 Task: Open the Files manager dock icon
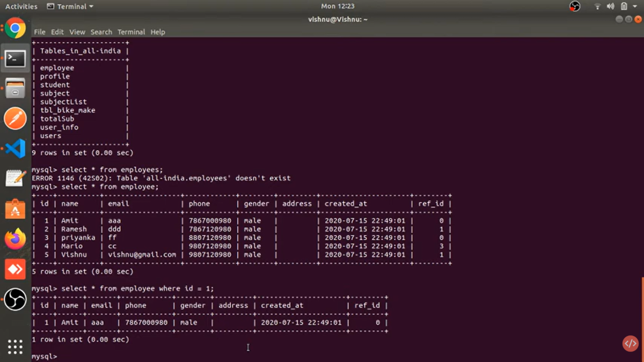pyautogui.click(x=15, y=88)
